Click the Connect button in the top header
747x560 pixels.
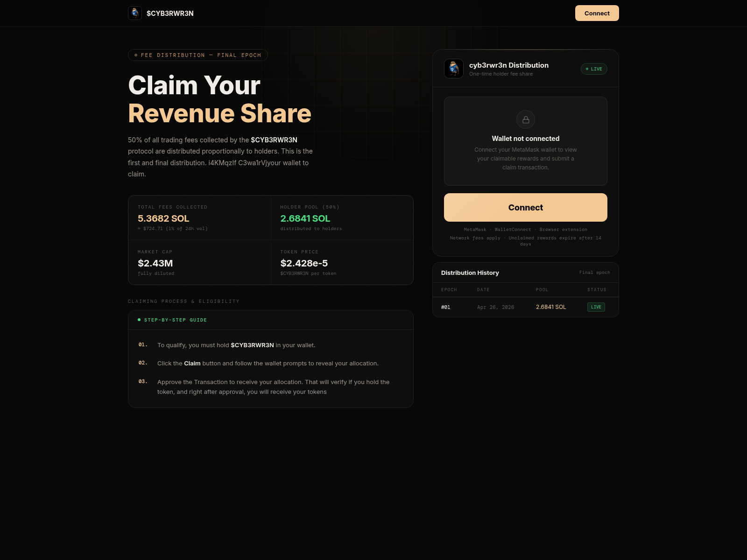597,13
